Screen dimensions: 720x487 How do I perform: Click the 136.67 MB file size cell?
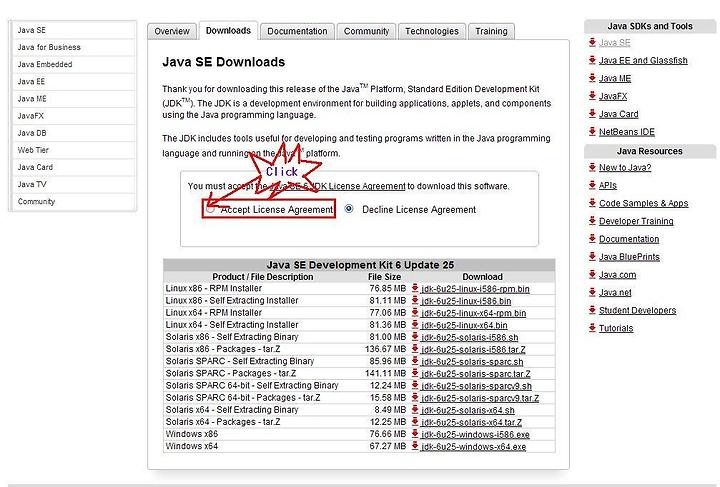click(x=385, y=349)
